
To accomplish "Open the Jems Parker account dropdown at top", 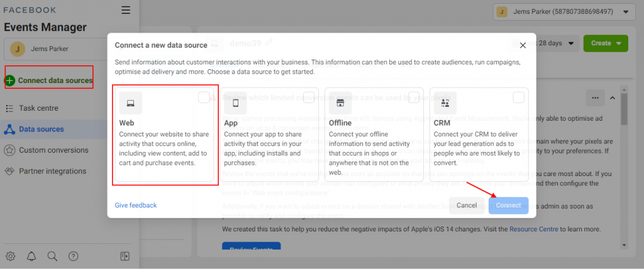I will pos(563,12).
